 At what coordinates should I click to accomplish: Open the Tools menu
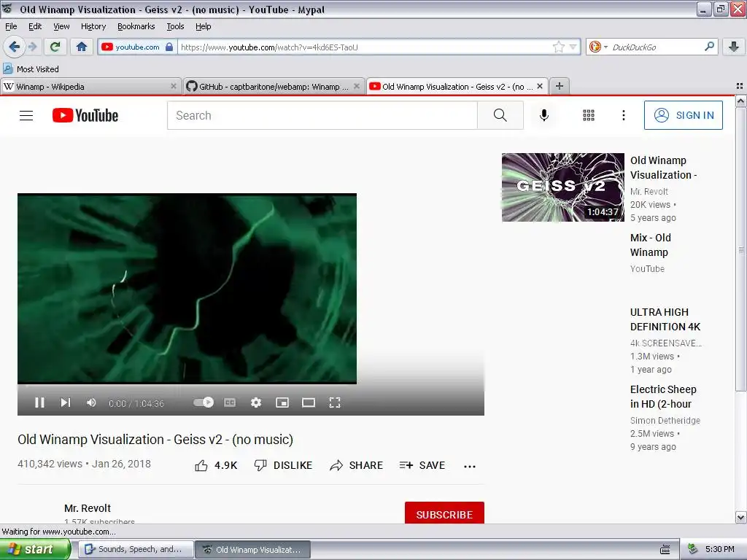point(175,26)
